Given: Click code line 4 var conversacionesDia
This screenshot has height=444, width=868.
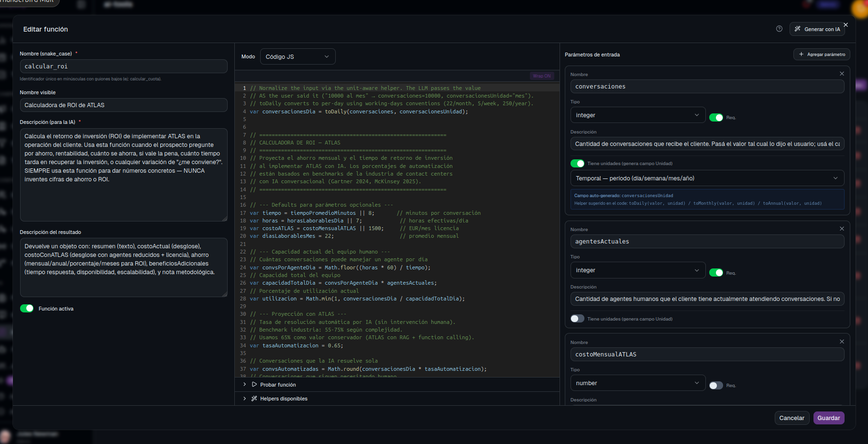Looking at the screenshot, I should [x=359, y=111].
